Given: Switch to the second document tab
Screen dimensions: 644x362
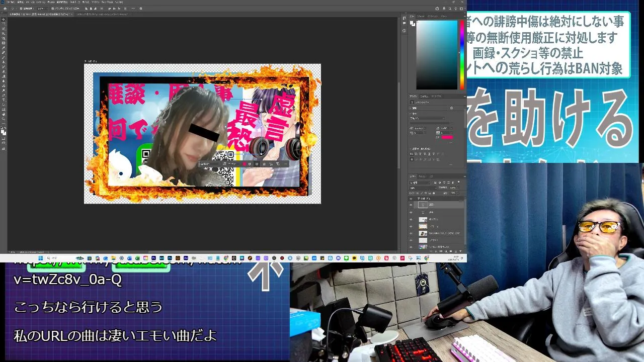Looking at the screenshot, I should (x=102, y=14).
